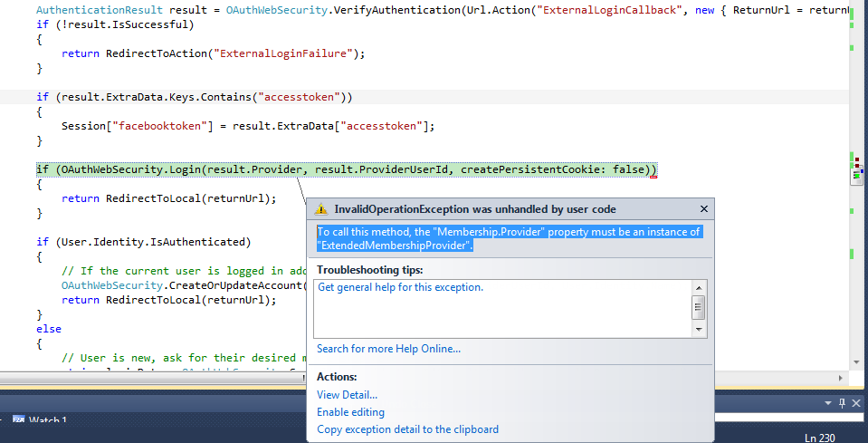This screenshot has width=868, height=443.
Task: Click the troubleshooting tips scrollbar thumb
Action: tap(698, 307)
